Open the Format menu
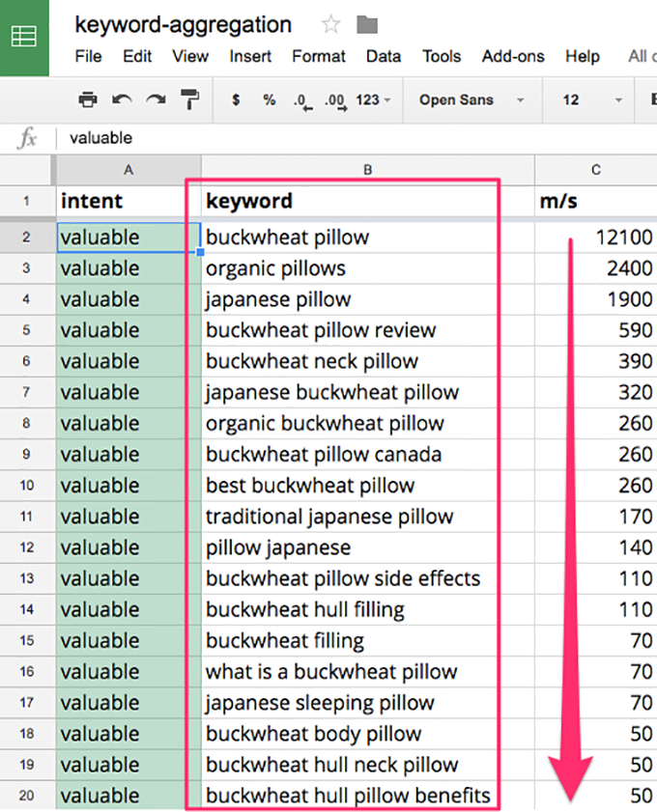This screenshot has width=657, height=812. [318, 56]
